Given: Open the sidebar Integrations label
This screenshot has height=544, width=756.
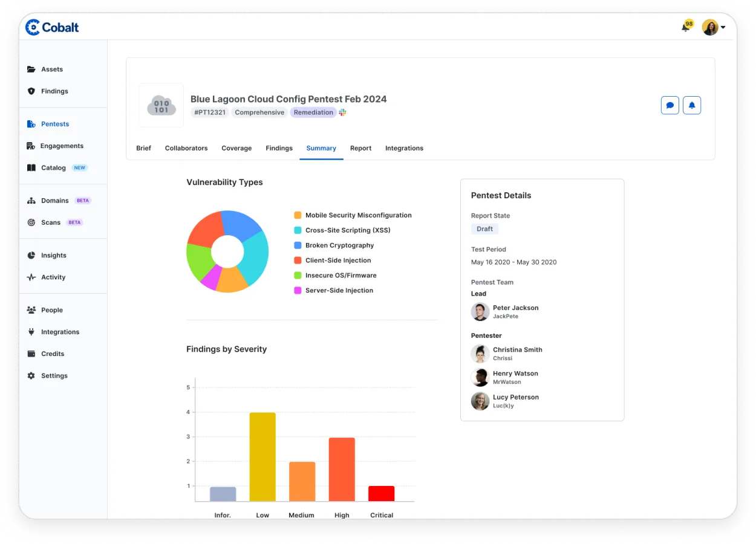Looking at the screenshot, I should (60, 332).
